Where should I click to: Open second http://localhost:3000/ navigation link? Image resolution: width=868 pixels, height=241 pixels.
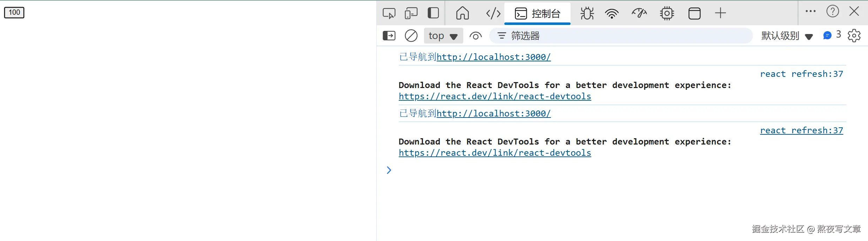(493, 113)
